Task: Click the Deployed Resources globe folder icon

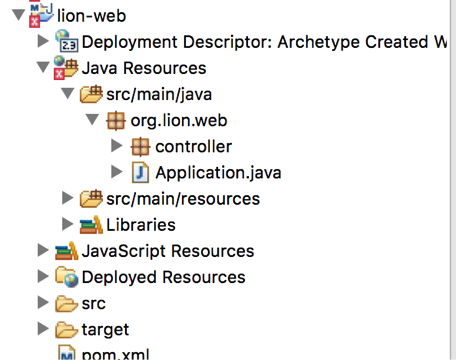Action: (67, 277)
